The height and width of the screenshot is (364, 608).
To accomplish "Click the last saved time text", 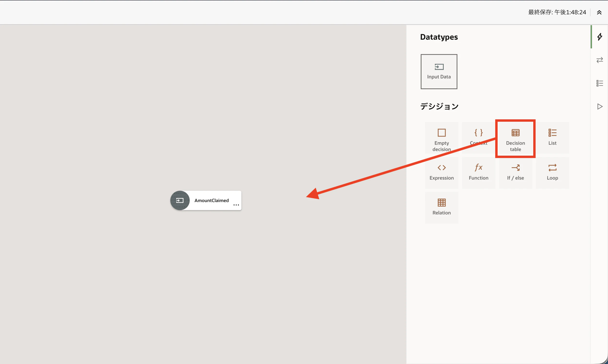I will point(557,12).
